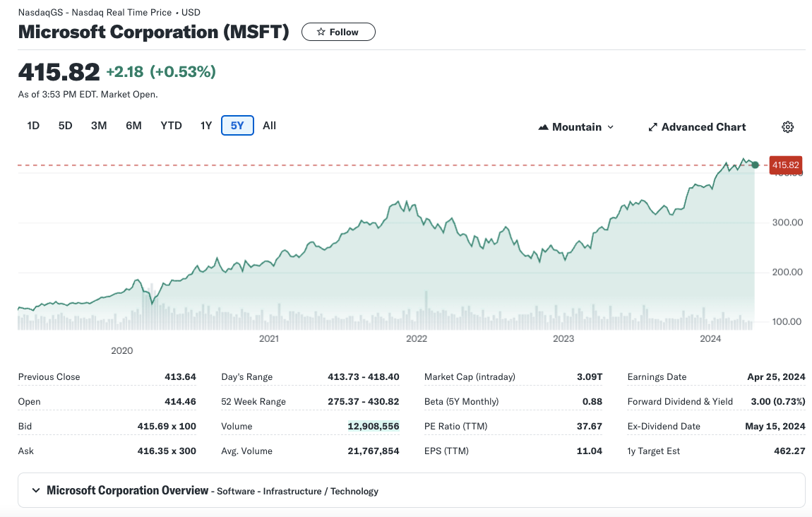Click the Forward Dividend value 3.00 (0.73%)
812x517 pixels.
tap(778, 401)
